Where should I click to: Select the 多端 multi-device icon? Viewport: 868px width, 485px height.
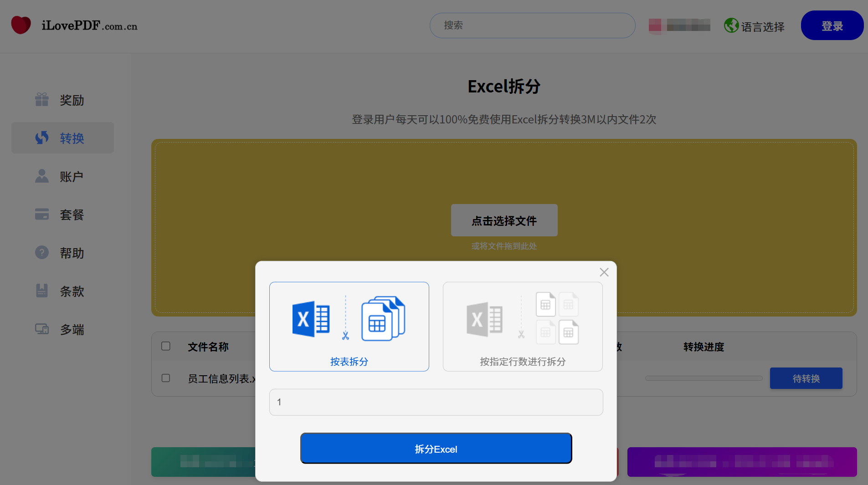(x=41, y=329)
